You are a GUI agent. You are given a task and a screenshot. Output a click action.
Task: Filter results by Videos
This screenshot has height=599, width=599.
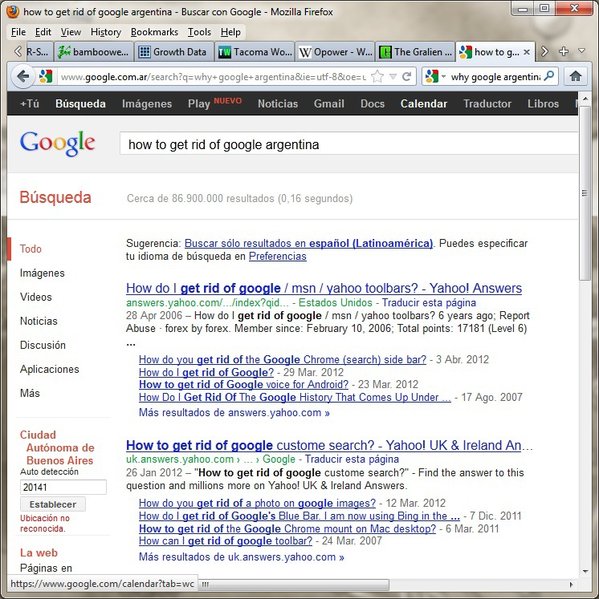click(36, 297)
